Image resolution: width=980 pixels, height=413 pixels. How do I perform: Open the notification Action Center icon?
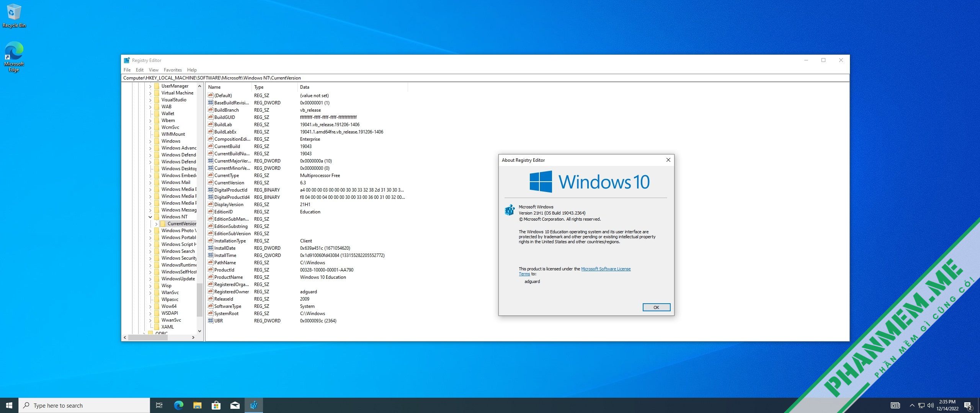(x=968, y=405)
